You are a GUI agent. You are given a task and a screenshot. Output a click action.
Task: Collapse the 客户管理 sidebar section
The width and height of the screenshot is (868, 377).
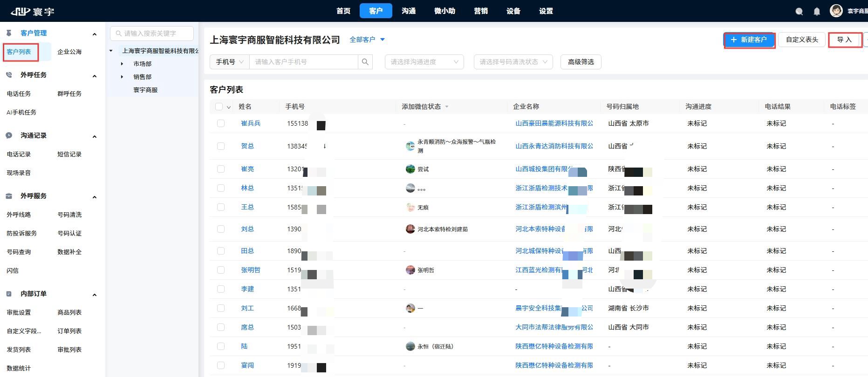click(95, 34)
